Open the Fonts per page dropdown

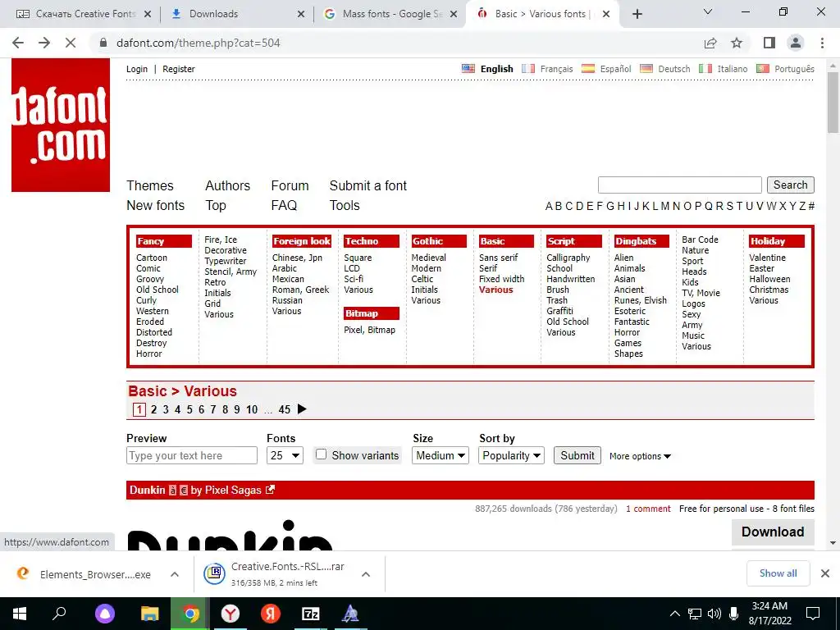285,455
